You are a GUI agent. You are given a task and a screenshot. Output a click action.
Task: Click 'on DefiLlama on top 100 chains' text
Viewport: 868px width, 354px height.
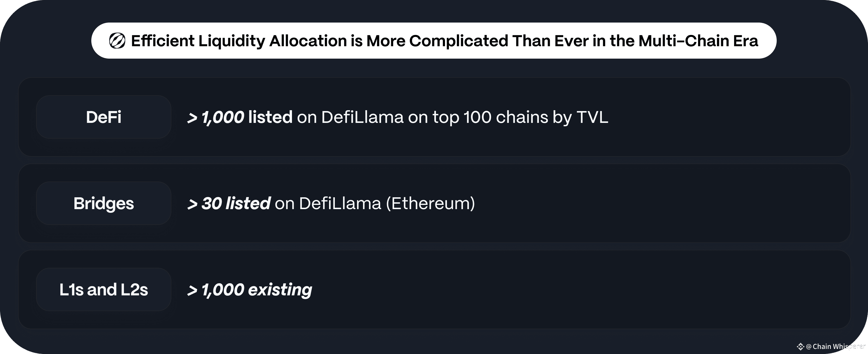pos(422,117)
